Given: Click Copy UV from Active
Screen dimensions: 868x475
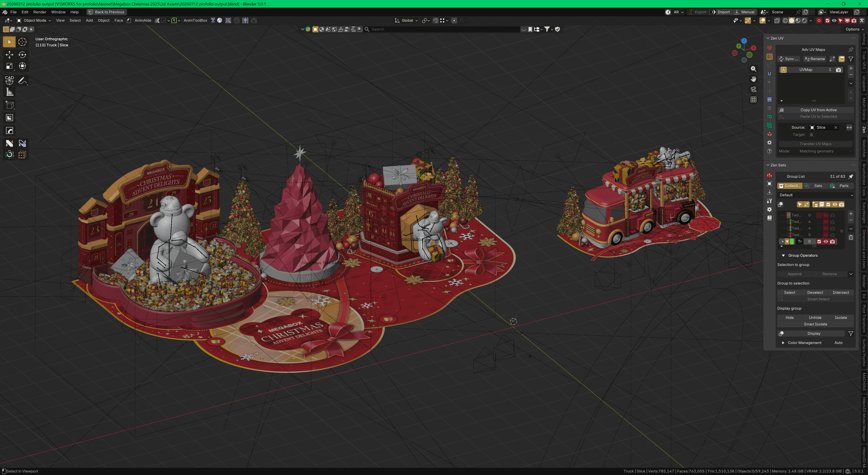Looking at the screenshot, I should [818, 110].
